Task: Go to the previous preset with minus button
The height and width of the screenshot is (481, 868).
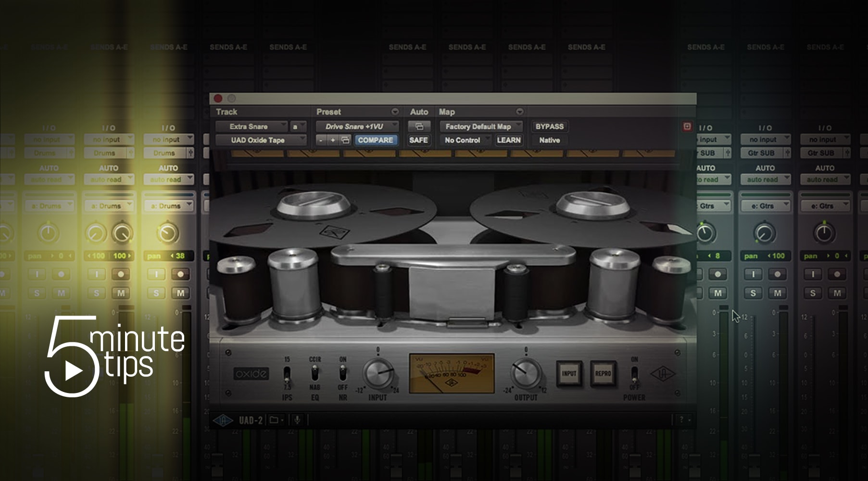Action: pos(321,140)
